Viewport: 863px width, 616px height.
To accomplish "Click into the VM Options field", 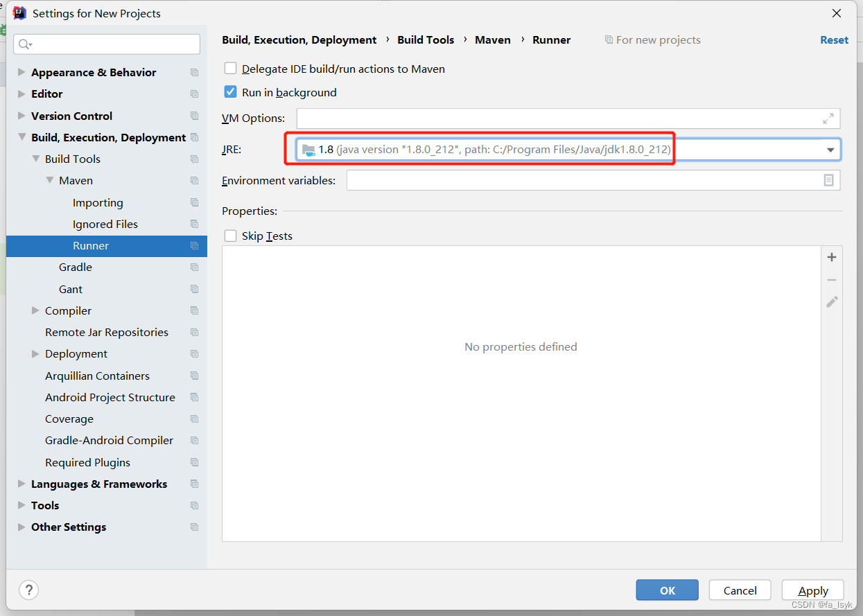I will click(568, 118).
